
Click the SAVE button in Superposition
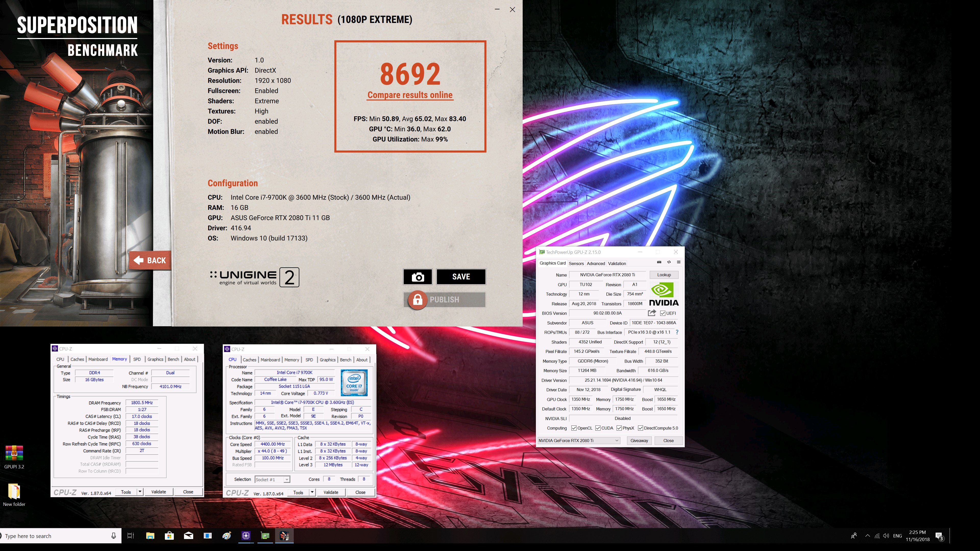point(461,277)
